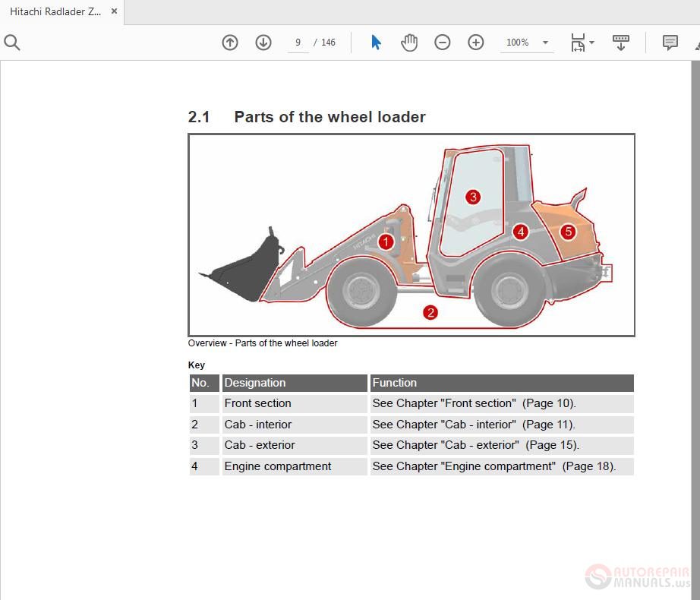Go to next page with down arrow
The image size is (700, 600).
(263, 43)
